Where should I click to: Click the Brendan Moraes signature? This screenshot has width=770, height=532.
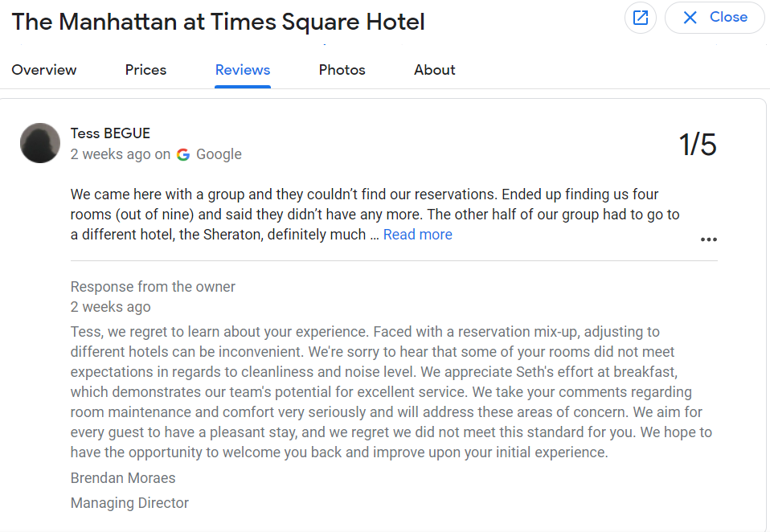(x=123, y=478)
